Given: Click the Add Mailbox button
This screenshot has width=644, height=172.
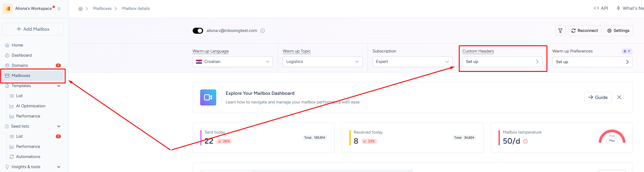Looking at the screenshot, I should [33, 29].
